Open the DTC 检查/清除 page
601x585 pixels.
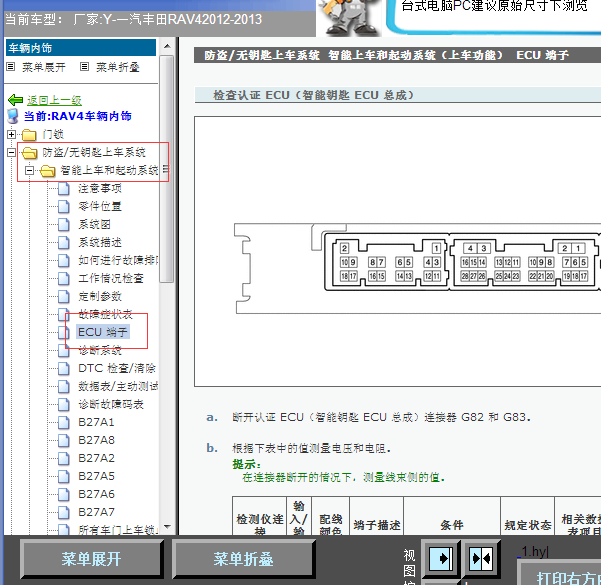(117, 368)
